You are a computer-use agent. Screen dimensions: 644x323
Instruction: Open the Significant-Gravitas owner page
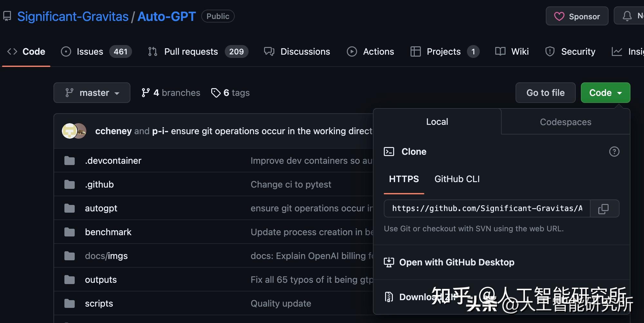coord(73,16)
